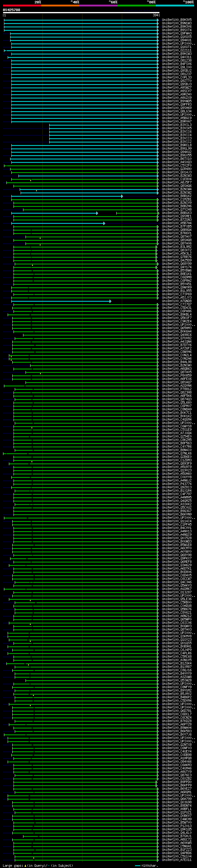Click the UniRef100_B4FSV6 label
The image size is (197, 868).
[177, 64]
